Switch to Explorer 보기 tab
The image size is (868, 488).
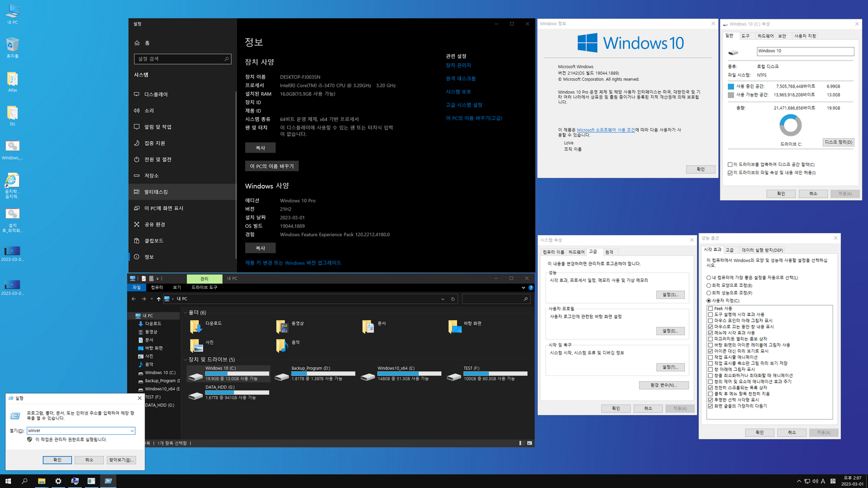point(177,287)
